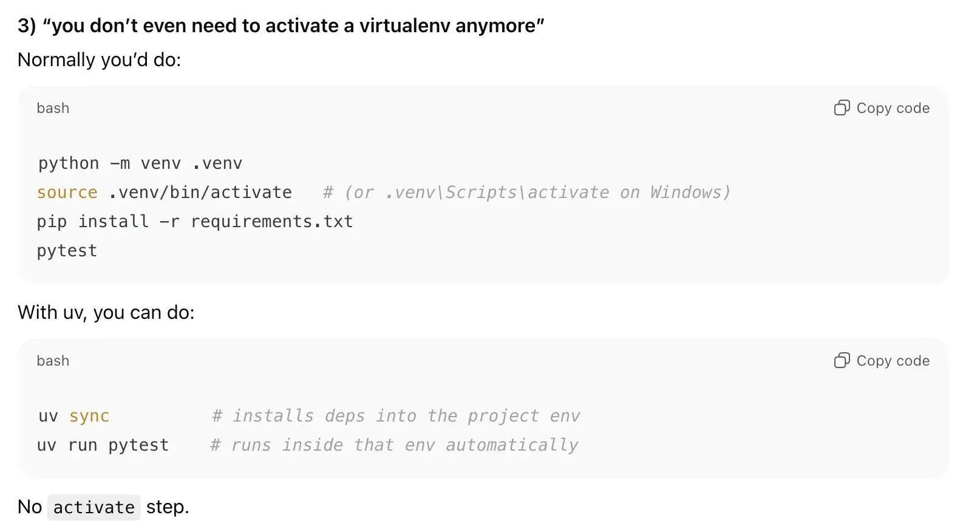Click the With uv, you can do text
This screenshot has height=526, width=980.
pyautogui.click(x=106, y=312)
